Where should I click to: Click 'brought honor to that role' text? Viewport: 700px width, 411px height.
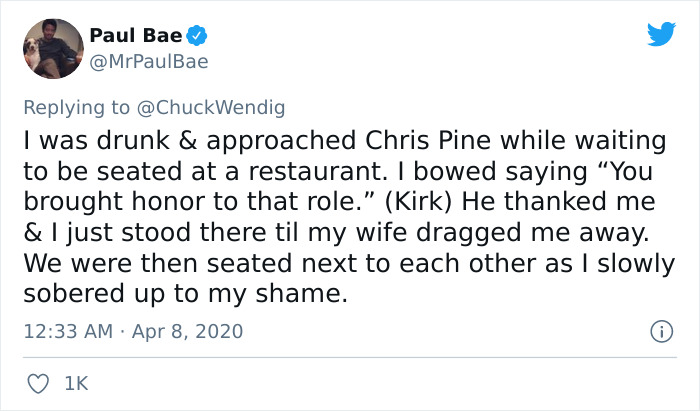tap(198, 202)
